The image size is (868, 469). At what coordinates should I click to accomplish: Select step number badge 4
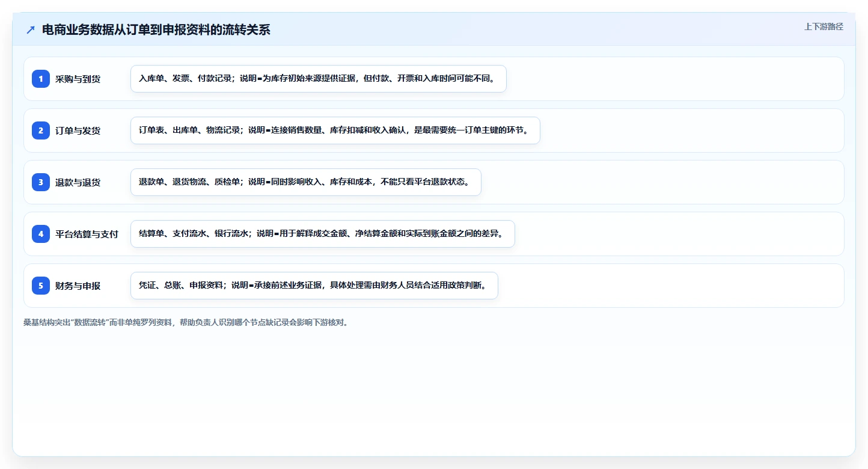pyautogui.click(x=41, y=234)
